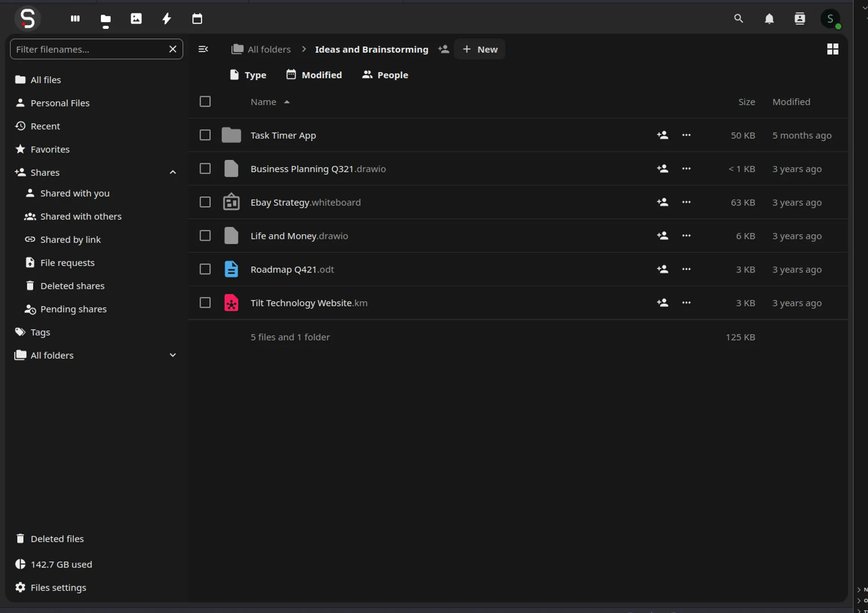Expand the All folders section
Viewport: 868px width, 613px height.
coord(173,355)
